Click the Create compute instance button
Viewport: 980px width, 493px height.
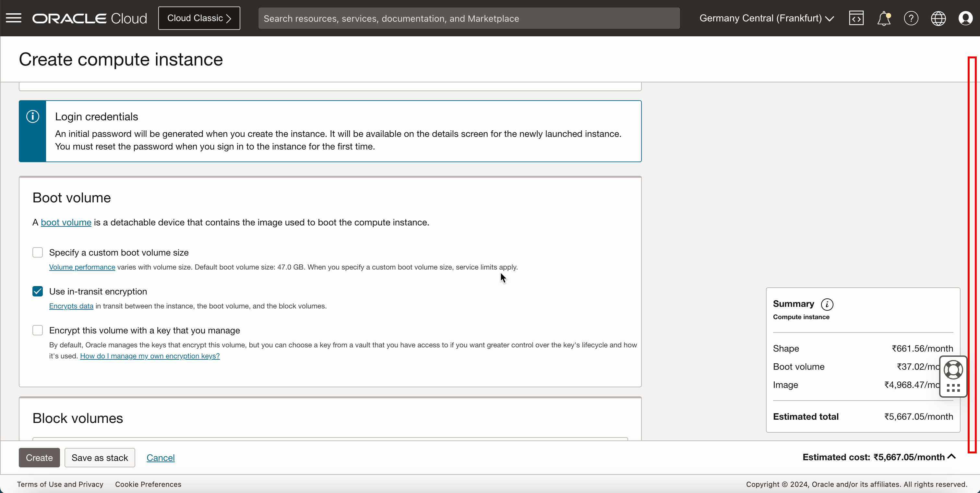(39, 457)
